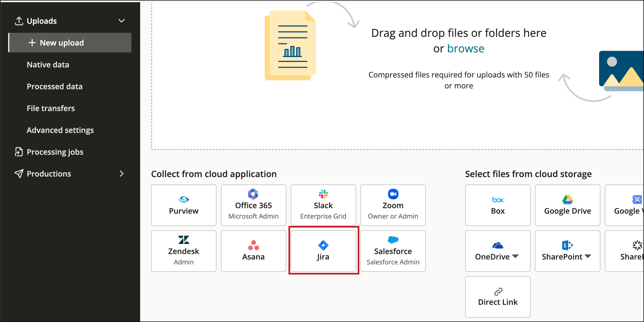Click the Processing jobs document icon
Screen dimensions: 644x322
[19, 152]
